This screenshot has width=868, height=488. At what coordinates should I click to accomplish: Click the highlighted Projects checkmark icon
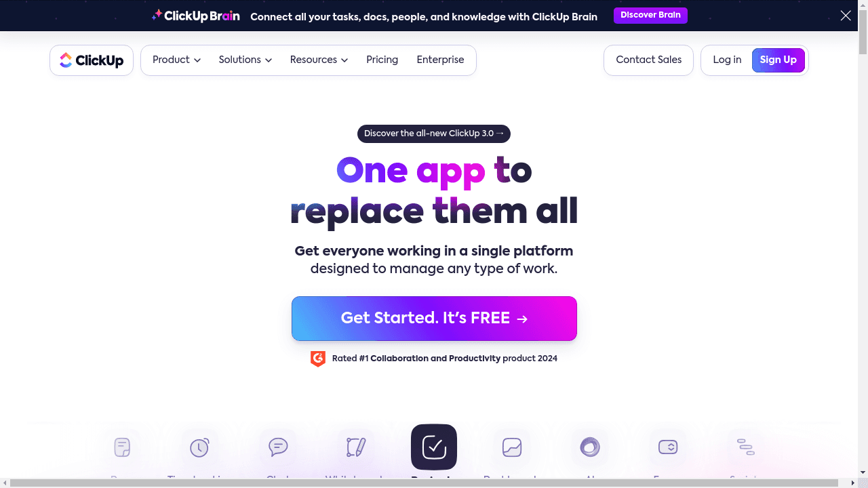coord(434,447)
